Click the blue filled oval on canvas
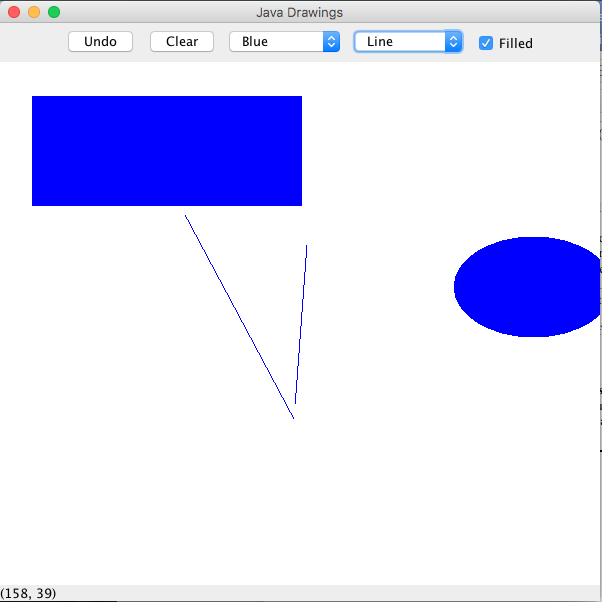 coord(527,287)
